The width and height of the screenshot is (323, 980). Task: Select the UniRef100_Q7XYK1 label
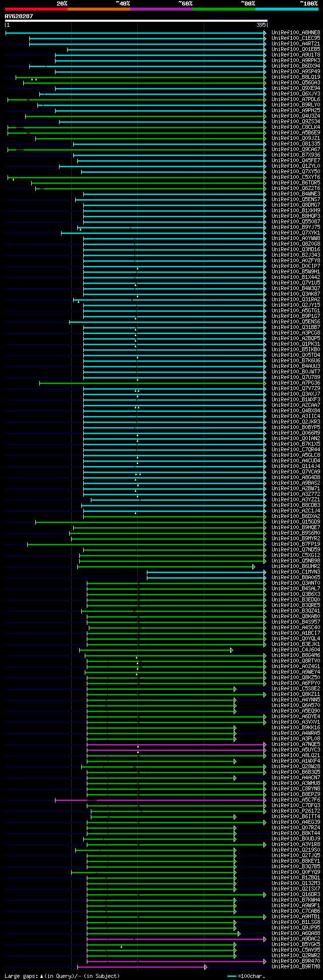(296, 232)
